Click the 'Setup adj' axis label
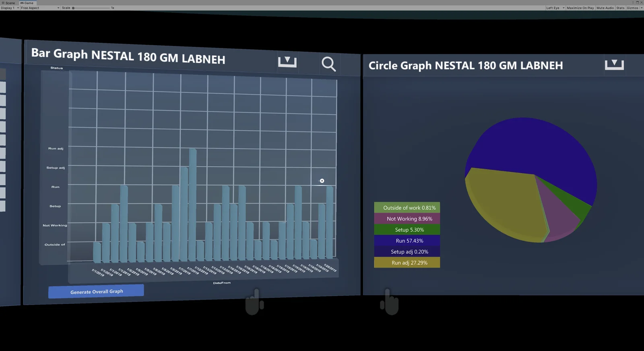The image size is (644, 351). click(x=56, y=168)
